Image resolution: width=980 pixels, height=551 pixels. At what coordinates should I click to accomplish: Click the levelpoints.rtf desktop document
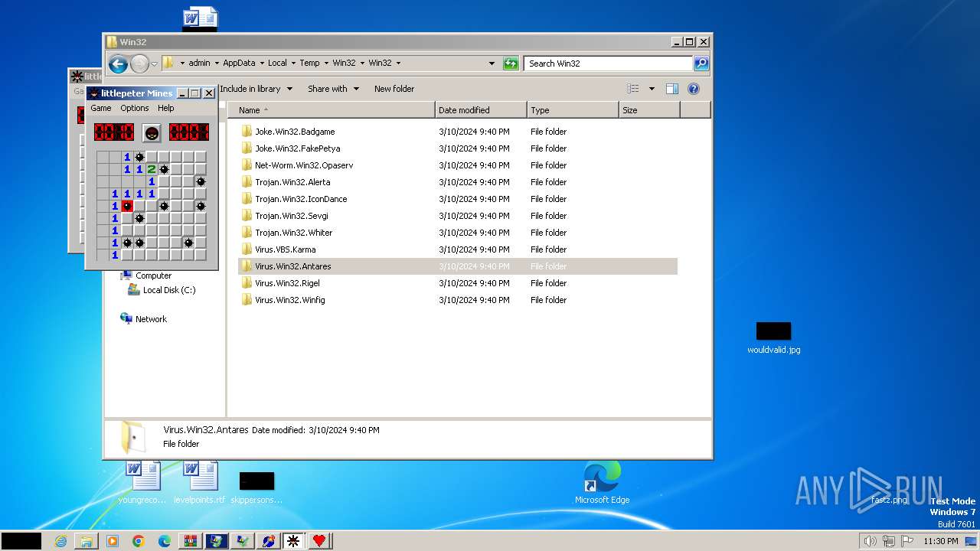[x=200, y=483]
